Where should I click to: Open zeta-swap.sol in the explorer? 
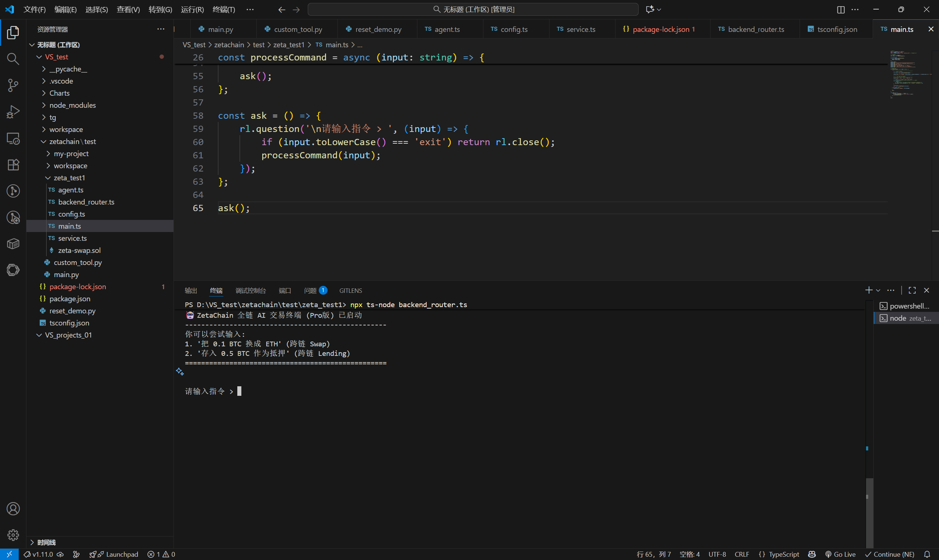(x=100, y=250)
